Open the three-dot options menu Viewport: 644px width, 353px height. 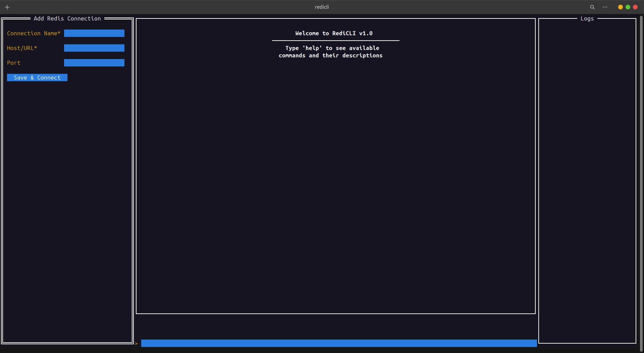(605, 7)
